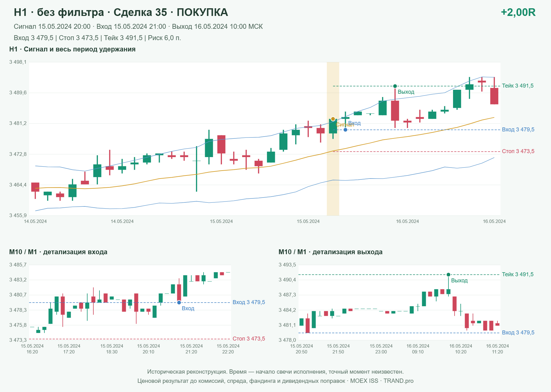This screenshot has width=551, height=392.
Task: Click the 3 481,2 price axis label on H1 chart
Action: pyautogui.click(x=18, y=123)
